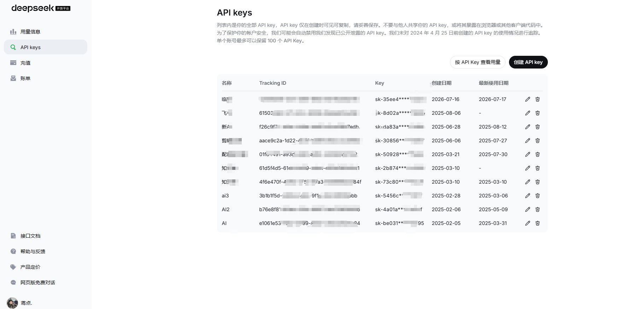Select creation date 2026-07-16
The height and width of the screenshot is (309, 644).
[x=445, y=99]
